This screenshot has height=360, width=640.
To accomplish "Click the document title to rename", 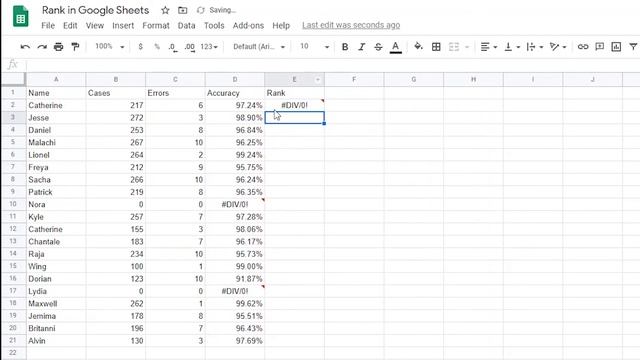I will pos(96,10).
